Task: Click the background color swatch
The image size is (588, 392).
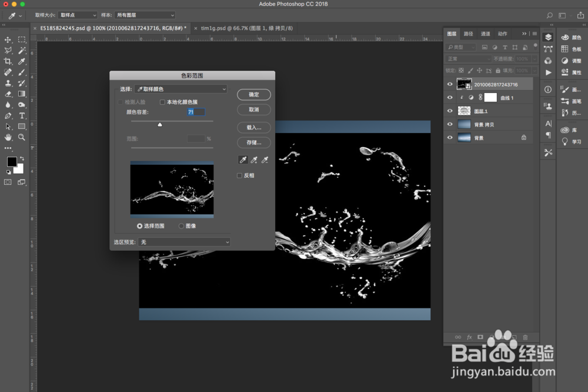Action: tap(19, 170)
